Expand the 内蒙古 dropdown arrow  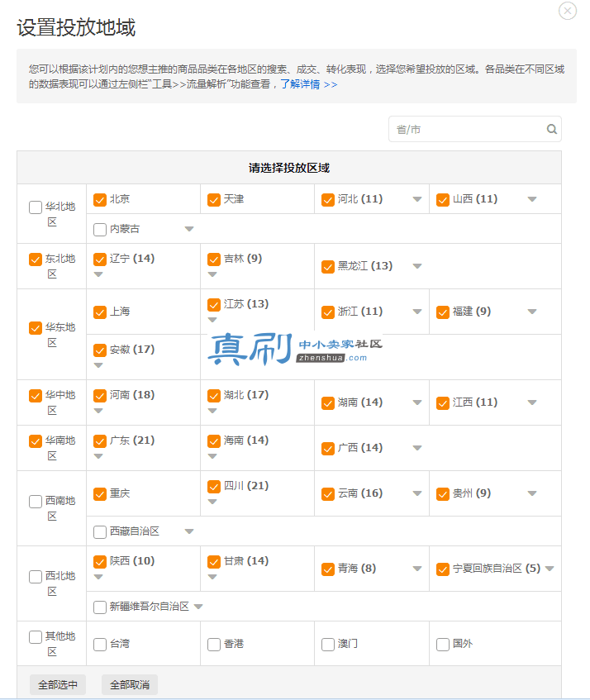[x=189, y=229]
